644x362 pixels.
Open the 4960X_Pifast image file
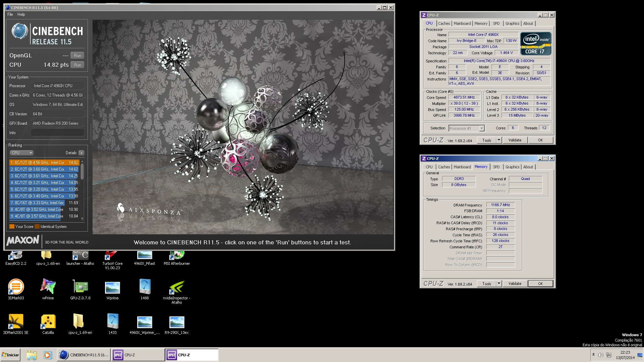pyautogui.click(x=145, y=257)
